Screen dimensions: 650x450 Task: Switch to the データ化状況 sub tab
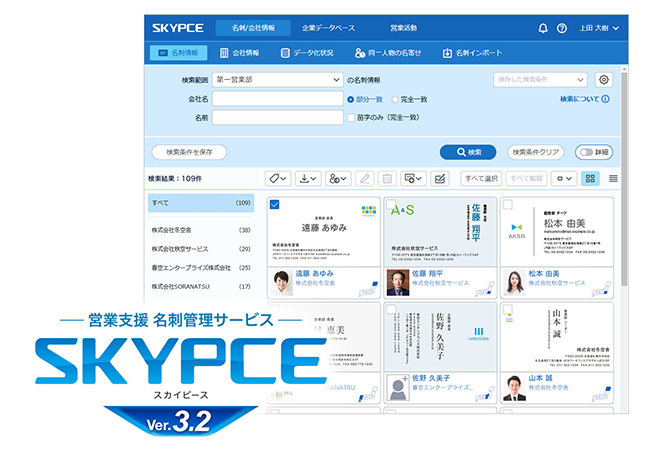coord(307,53)
